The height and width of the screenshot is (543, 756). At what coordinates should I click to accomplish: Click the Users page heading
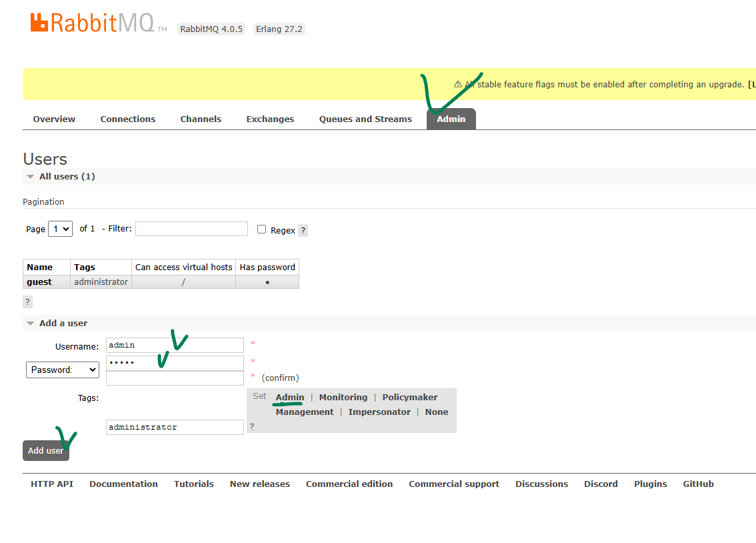(x=45, y=159)
